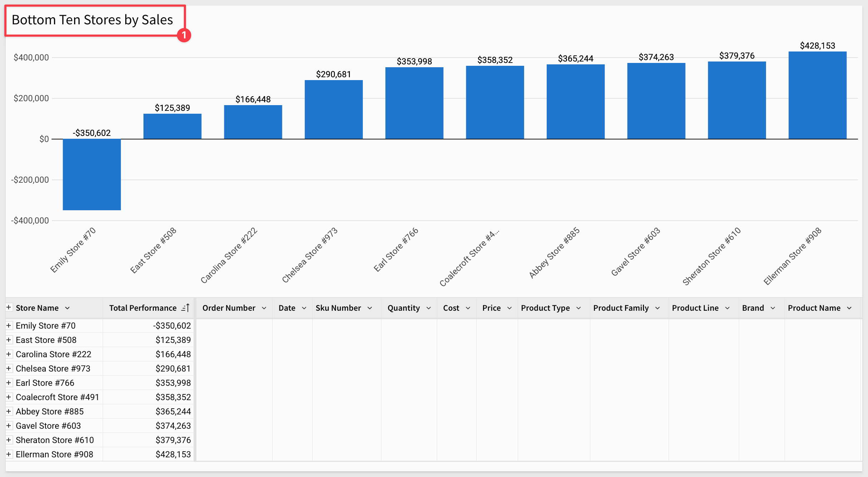Select the Product Family column header
Viewport: 868px width, 477px height.
click(x=621, y=308)
